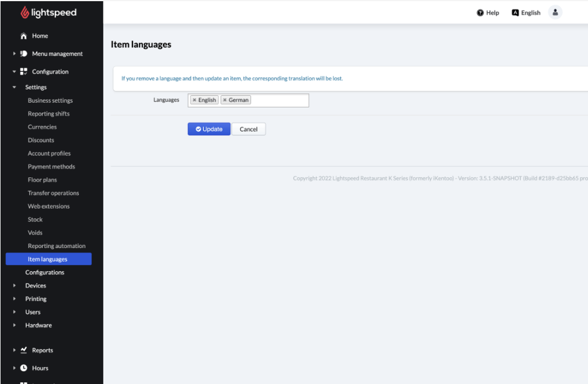
Task: Click the Cancel button
Action: pos(248,129)
